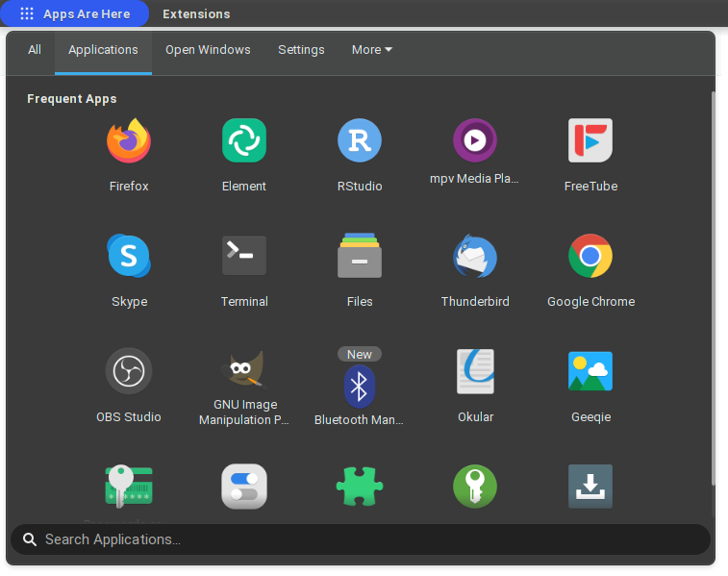Open GNU Image Manipulation Program
728x576 pixels.
tap(244, 369)
